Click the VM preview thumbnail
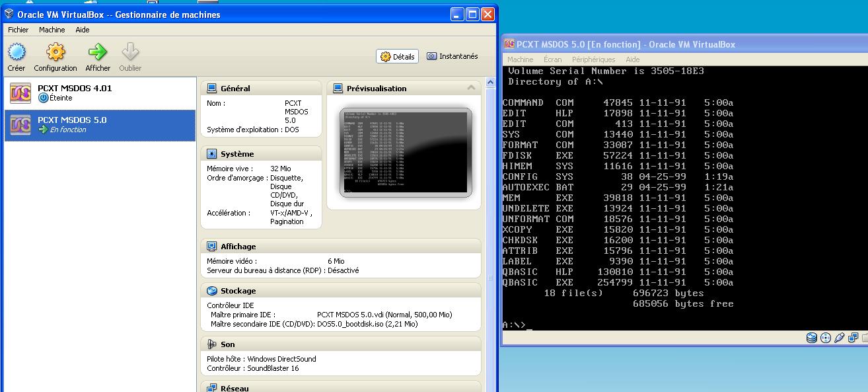This screenshot has height=392, width=868. pos(406,152)
